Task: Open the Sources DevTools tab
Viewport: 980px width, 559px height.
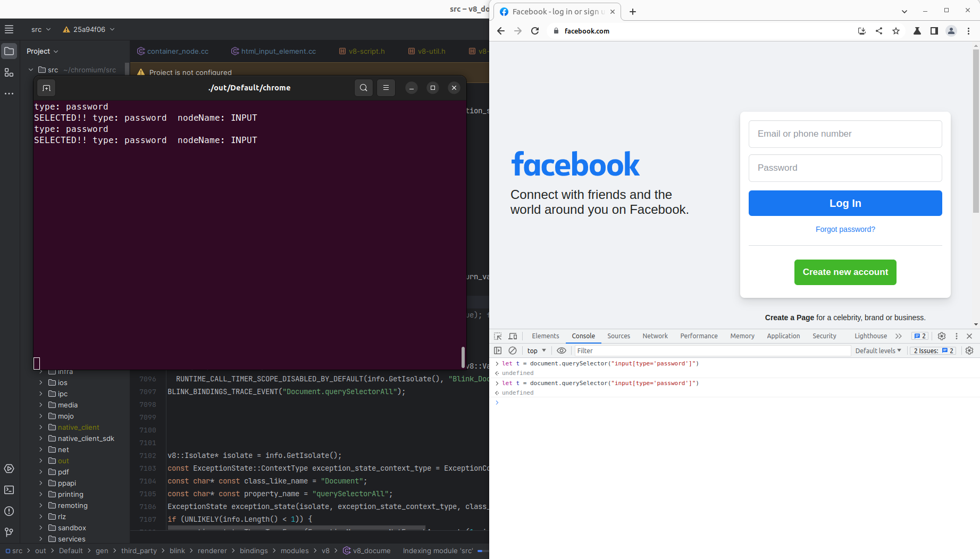Action: 619,336
